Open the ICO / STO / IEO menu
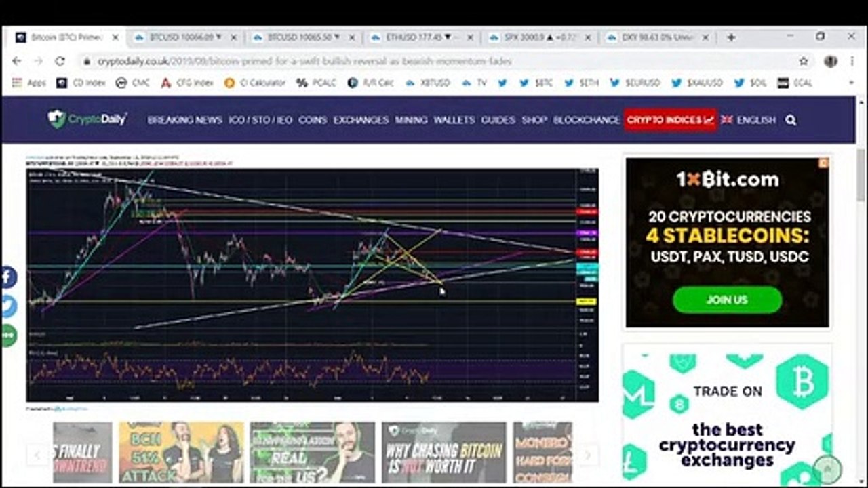The height and width of the screenshot is (488, 868). click(260, 120)
